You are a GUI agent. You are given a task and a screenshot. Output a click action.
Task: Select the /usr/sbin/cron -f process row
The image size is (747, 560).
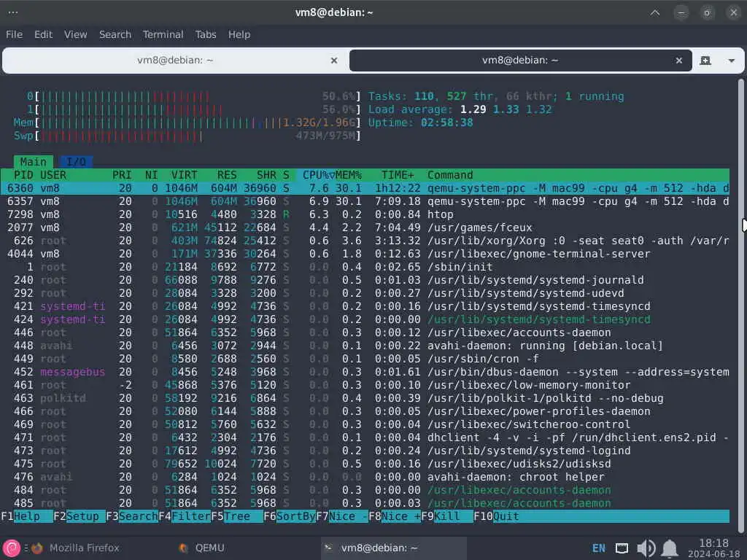click(x=365, y=359)
